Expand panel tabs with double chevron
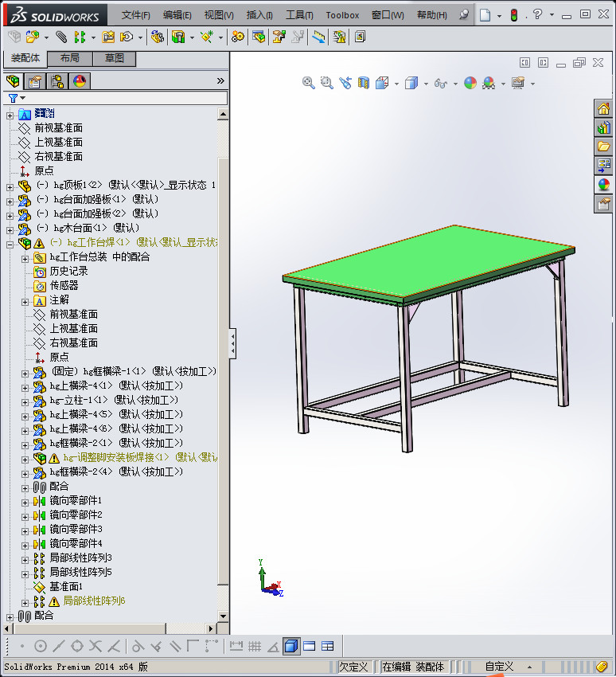Viewport: 616px width, 677px height. [220, 81]
